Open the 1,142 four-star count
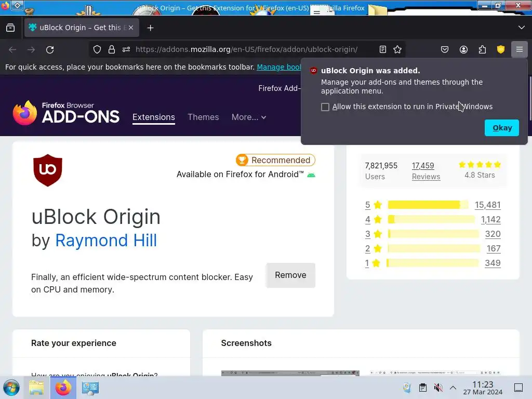The width and height of the screenshot is (532, 399). click(490, 220)
